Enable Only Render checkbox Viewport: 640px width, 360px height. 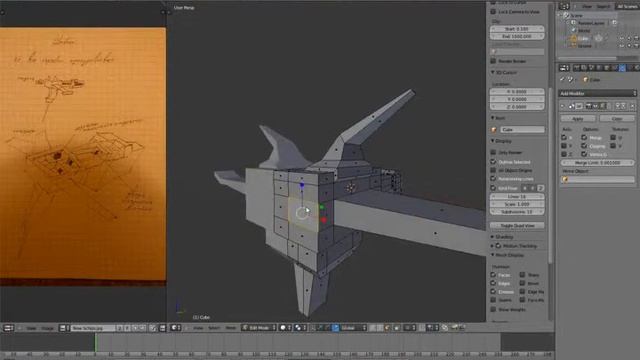coord(493,152)
